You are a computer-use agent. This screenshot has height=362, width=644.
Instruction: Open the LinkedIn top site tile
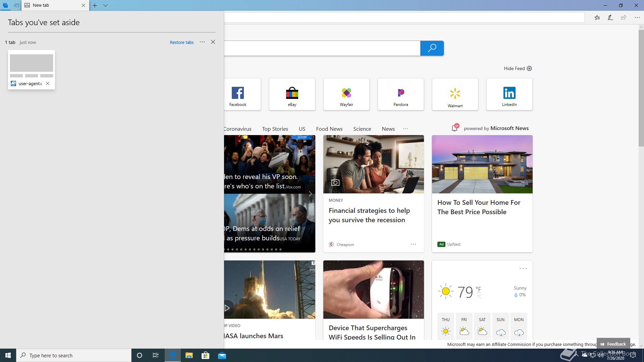[509, 94]
